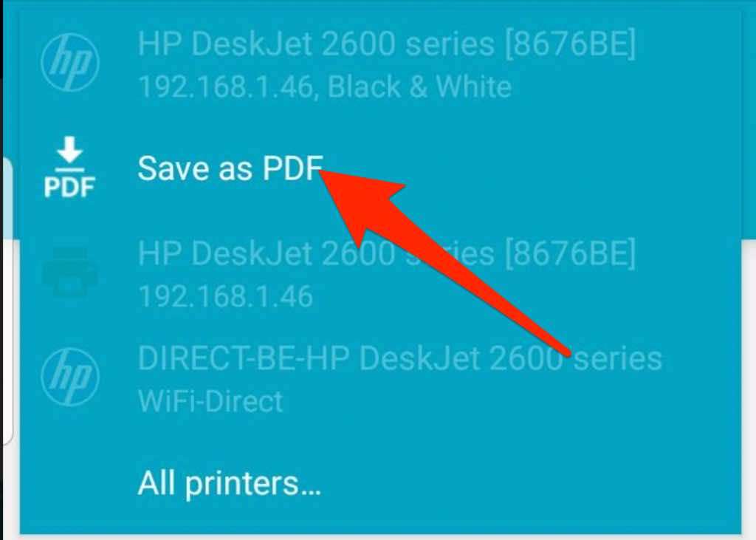Image resolution: width=756 pixels, height=540 pixels.
Task: Choose the HP DeskJet 2600 Black & White printer
Action: (x=380, y=63)
